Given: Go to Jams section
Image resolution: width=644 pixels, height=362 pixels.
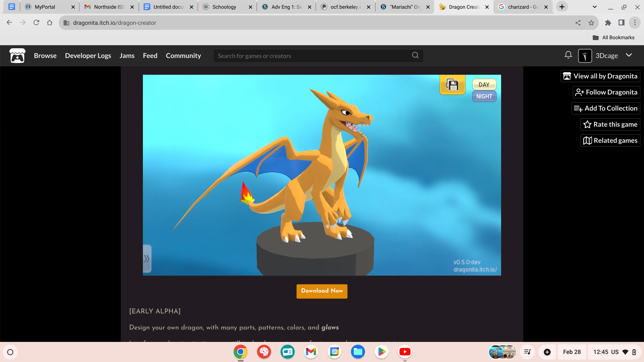Looking at the screenshot, I should (x=127, y=56).
